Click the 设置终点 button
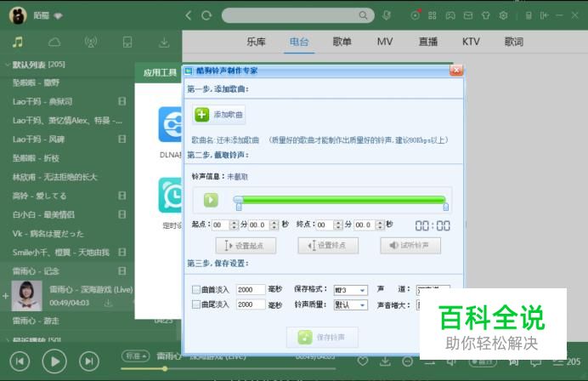 (328, 246)
